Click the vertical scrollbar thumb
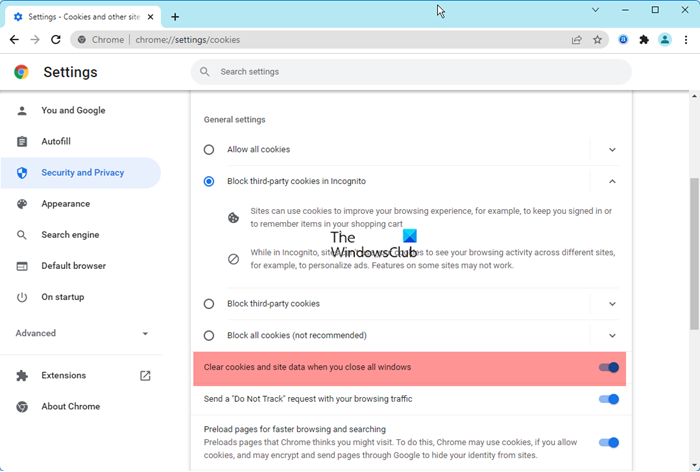 [694, 254]
